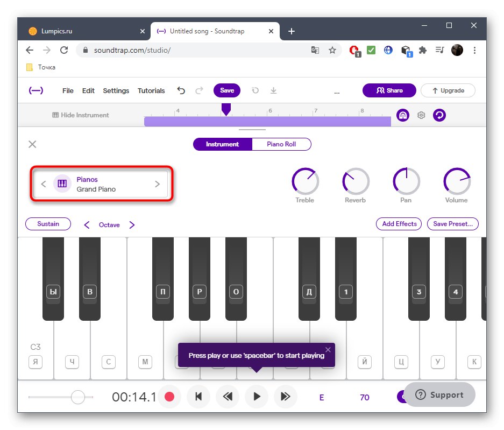The width and height of the screenshot is (504, 430).
Task: Adjust the Volume knob
Action: pyautogui.click(x=457, y=181)
